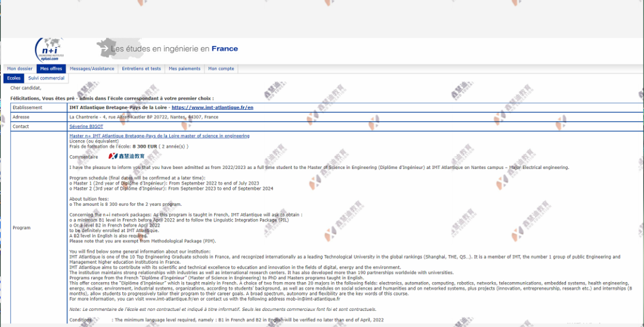The height and width of the screenshot is (327, 644).
Task: Click the Etablissement row label
Action: [27, 107]
